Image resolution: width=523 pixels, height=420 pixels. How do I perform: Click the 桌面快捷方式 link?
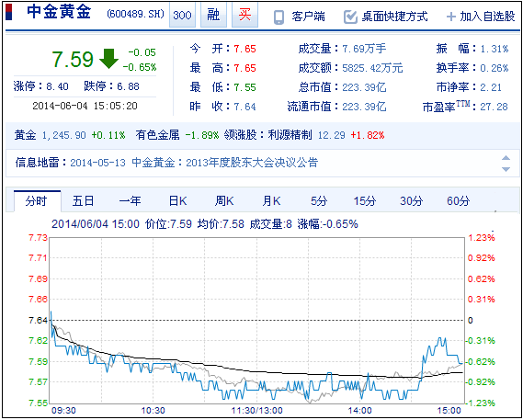tap(394, 17)
